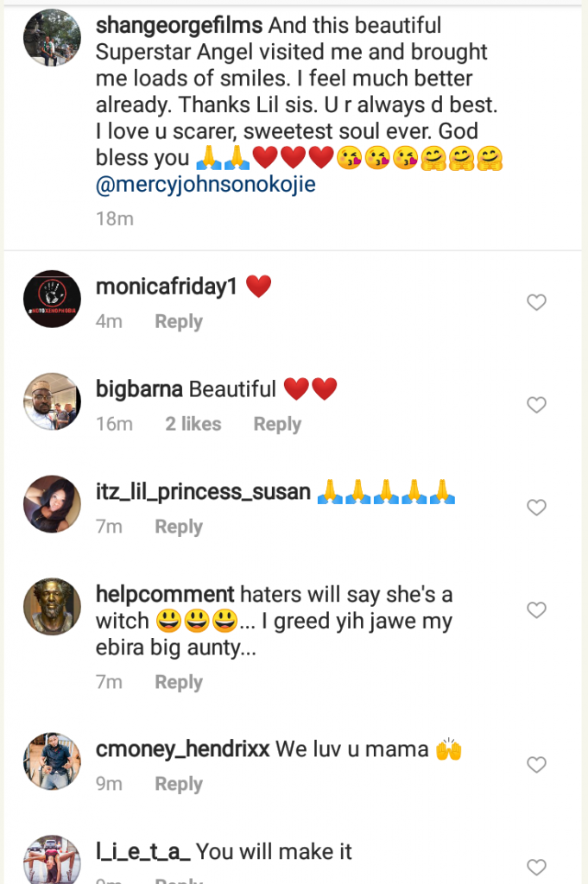The image size is (588, 884).
Task: Open shangeorgefilms profile picture
Action: click(52, 38)
